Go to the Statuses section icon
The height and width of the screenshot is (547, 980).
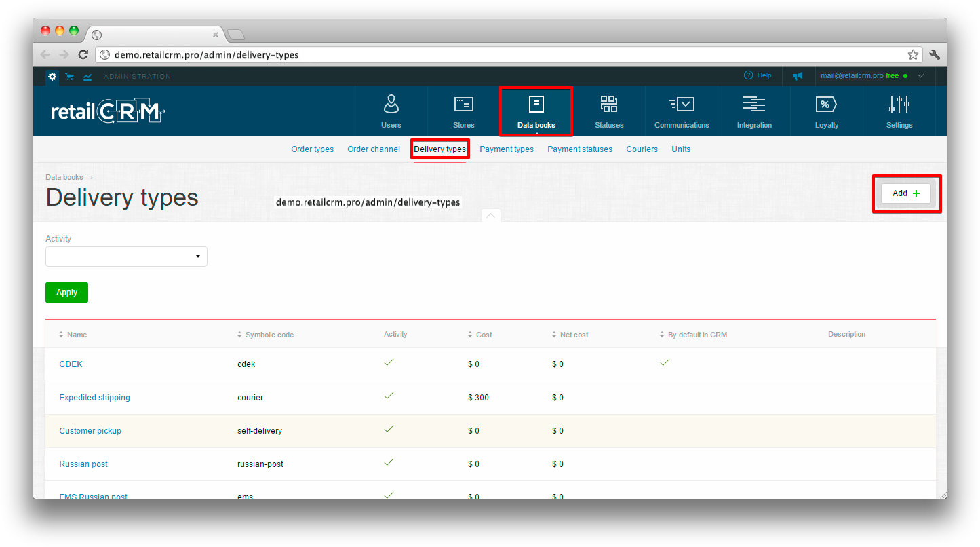pos(609,104)
